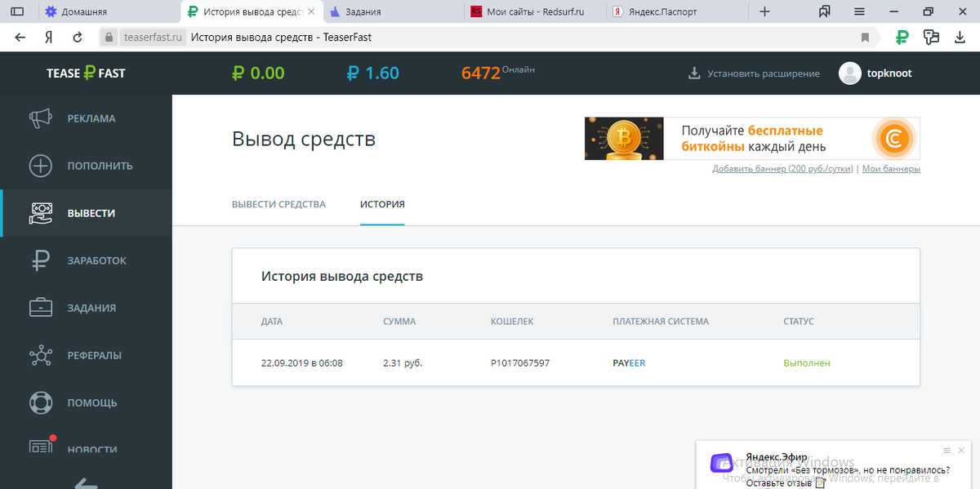Image resolution: width=980 pixels, height=489 pixels.
Task: Click the green 0.00 ruble balance
Action: click(258, 73)
